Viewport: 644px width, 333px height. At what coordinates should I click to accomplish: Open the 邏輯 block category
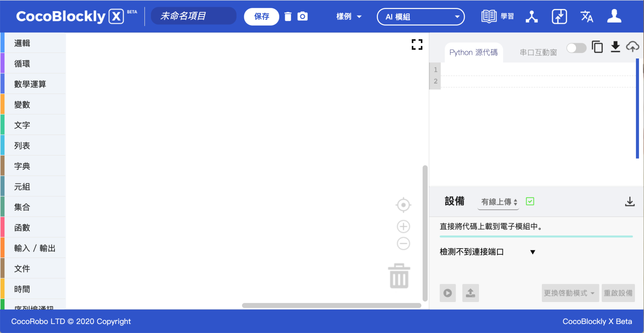click(x=34, y=43)
